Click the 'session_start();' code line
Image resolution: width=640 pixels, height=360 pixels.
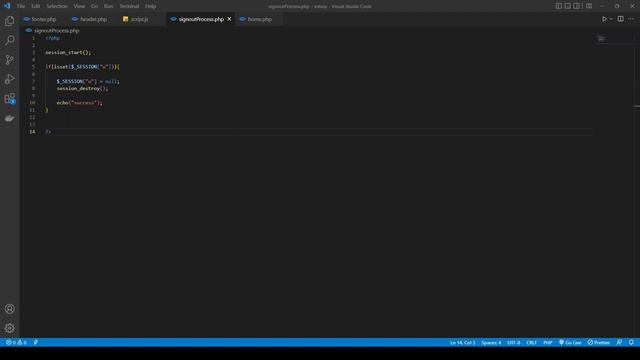[68, 52]
